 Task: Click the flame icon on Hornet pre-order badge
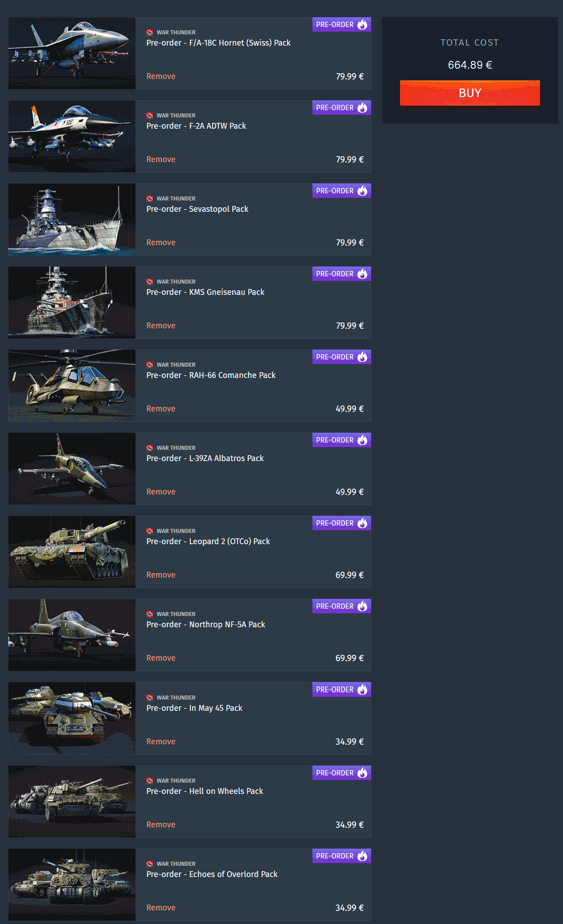(x=363, y=24)
